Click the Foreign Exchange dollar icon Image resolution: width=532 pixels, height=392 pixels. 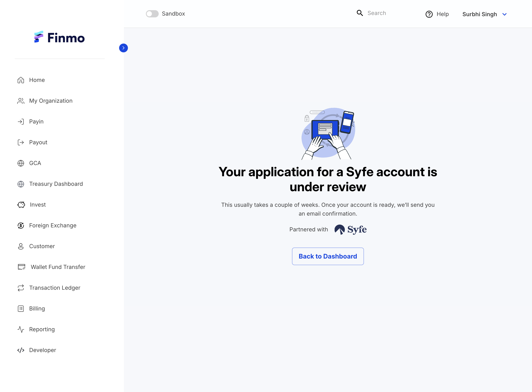21,226
